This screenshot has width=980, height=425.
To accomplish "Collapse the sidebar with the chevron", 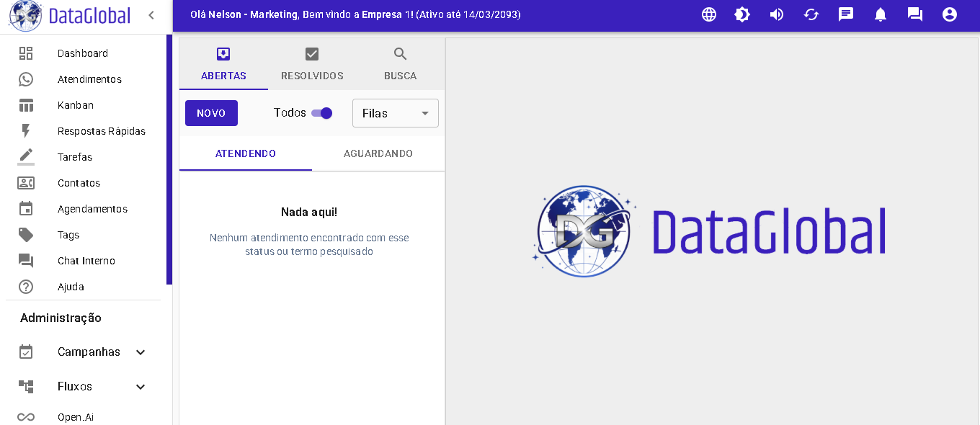I will click(x=151, y=15).
